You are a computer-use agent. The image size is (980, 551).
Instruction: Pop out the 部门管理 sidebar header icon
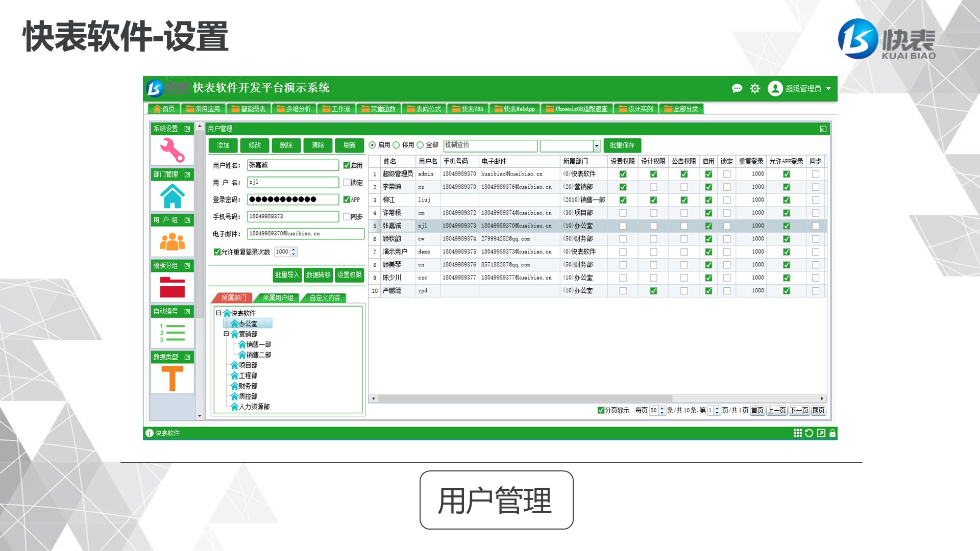(187, 174)
